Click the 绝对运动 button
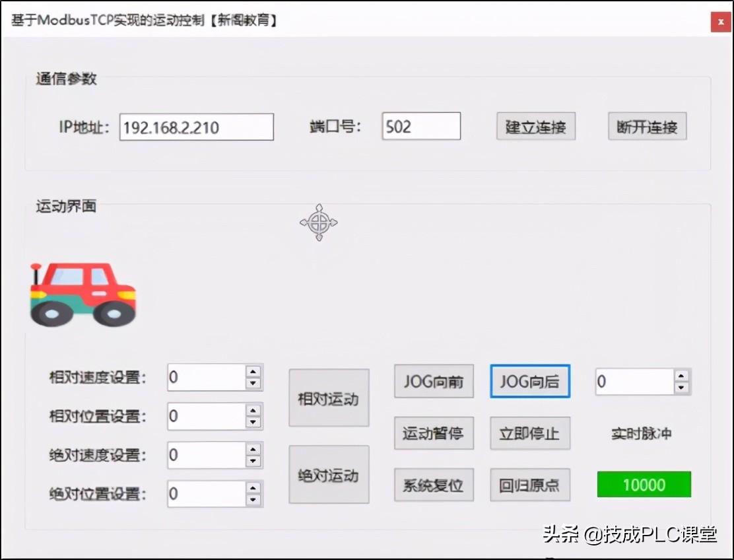This screenshot has height=560, width=734. (x=329, y=474)
